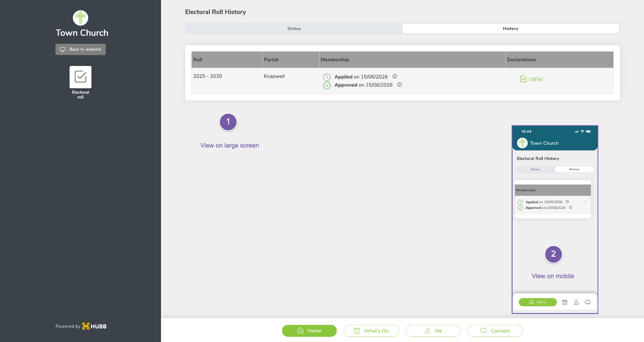Viewport: 644px width, 342px height.
Task: Open the Electoral roll sidebar icon
Action: pos(80,77)
